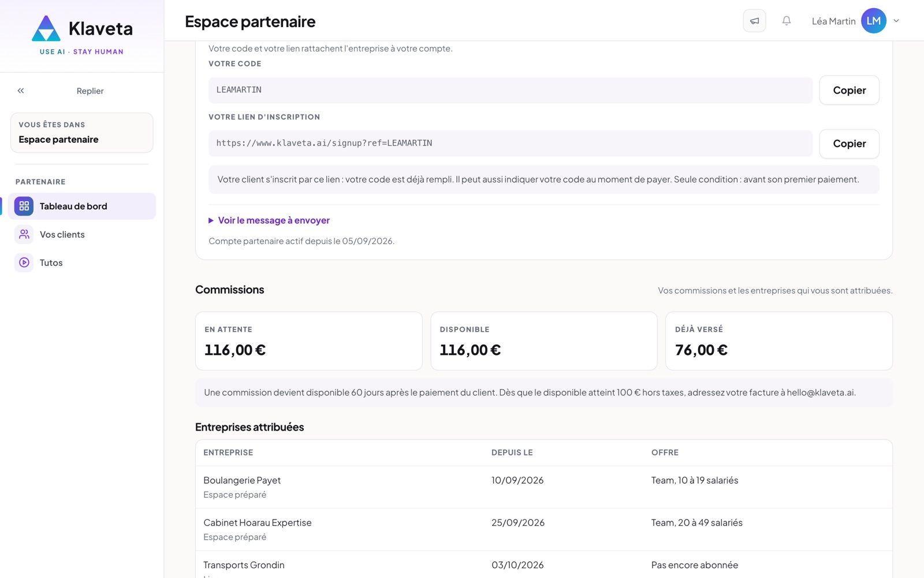Click the Offre column header
The image size is (924, 578).
pos(665,453)
